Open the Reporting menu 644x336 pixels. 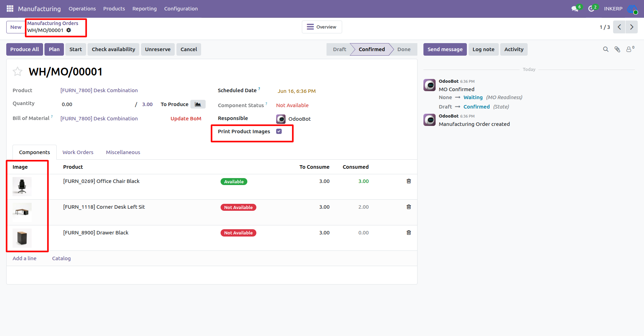tap(145, 9)
